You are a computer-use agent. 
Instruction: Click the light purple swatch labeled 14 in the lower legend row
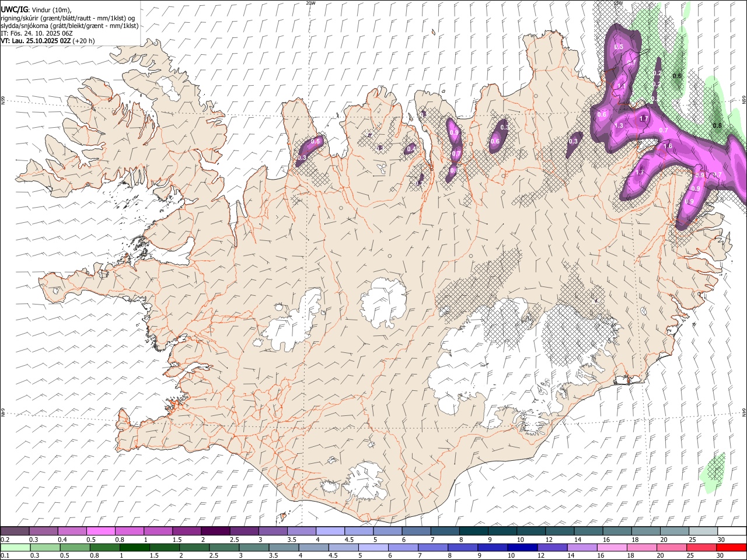[x=582, y=547]
